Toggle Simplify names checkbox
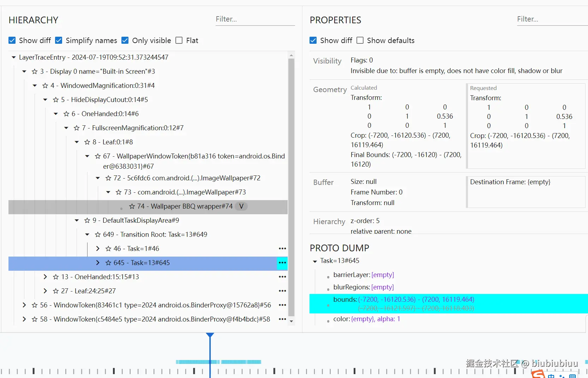The image size is (588, 378). [x=59, y=40]
